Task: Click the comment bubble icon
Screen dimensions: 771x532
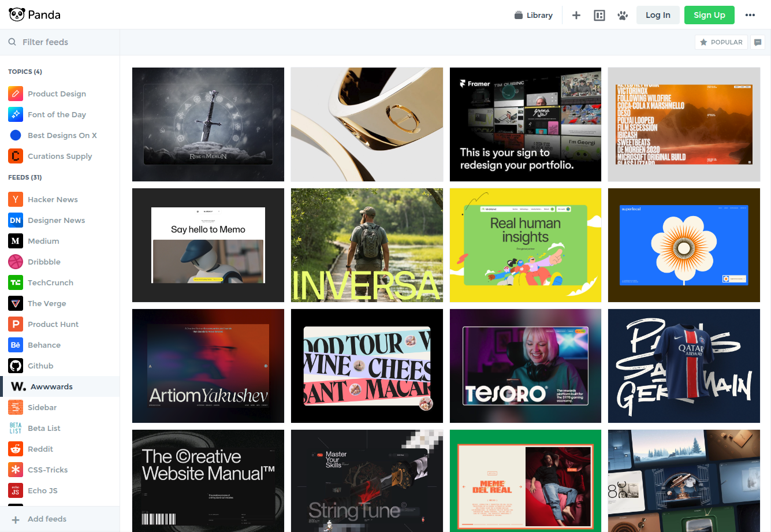Action: pyautogui.click(x=758, y=42)
